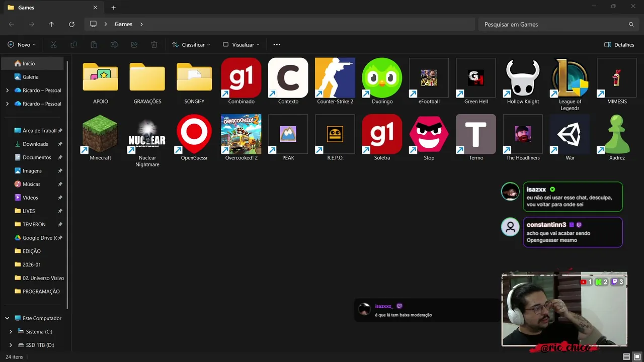Switch to large thumbnails view in status bar

point(636,356)
